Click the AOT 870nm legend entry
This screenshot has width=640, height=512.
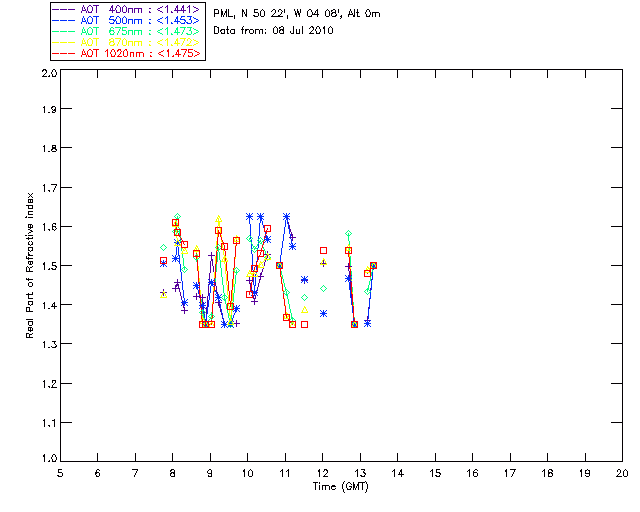pyautogui.click(x=126, y=42)
